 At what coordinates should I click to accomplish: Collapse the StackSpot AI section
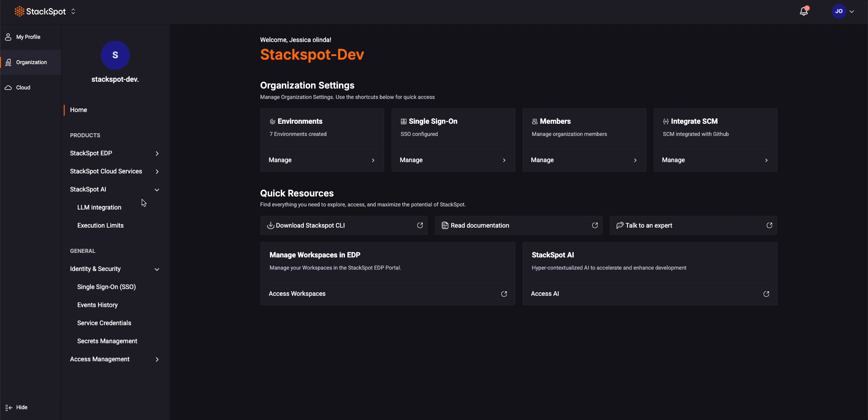(157, 190)
